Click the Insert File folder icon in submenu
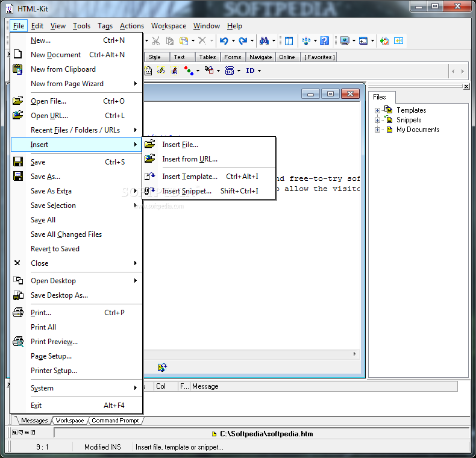This screenshot has height=458, width=476. click(150, 144)
